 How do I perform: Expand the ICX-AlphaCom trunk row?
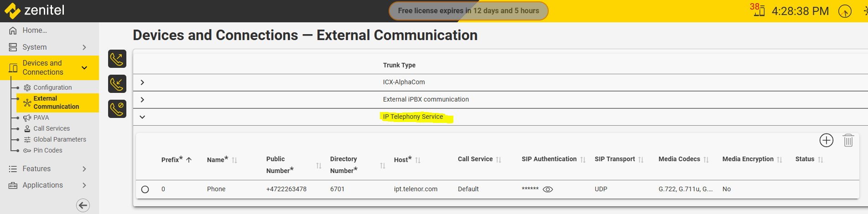(142, 82)
